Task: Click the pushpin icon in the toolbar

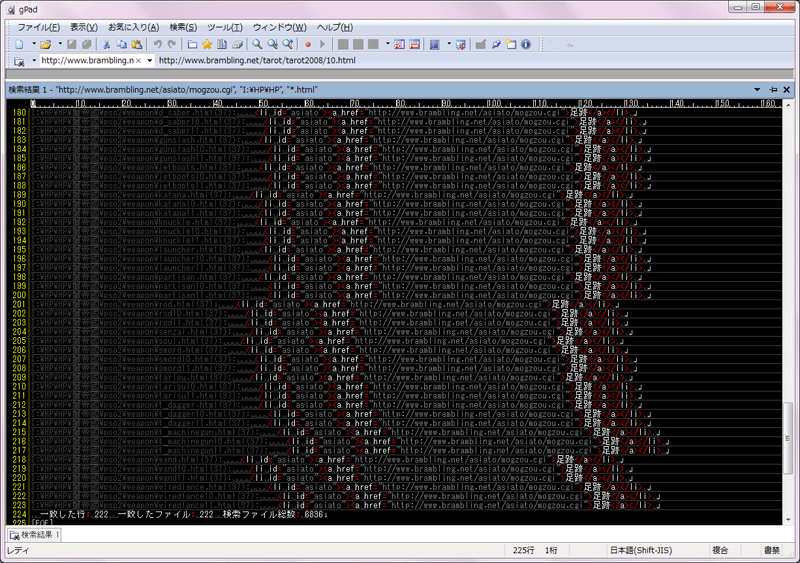Action: [496, 44]
